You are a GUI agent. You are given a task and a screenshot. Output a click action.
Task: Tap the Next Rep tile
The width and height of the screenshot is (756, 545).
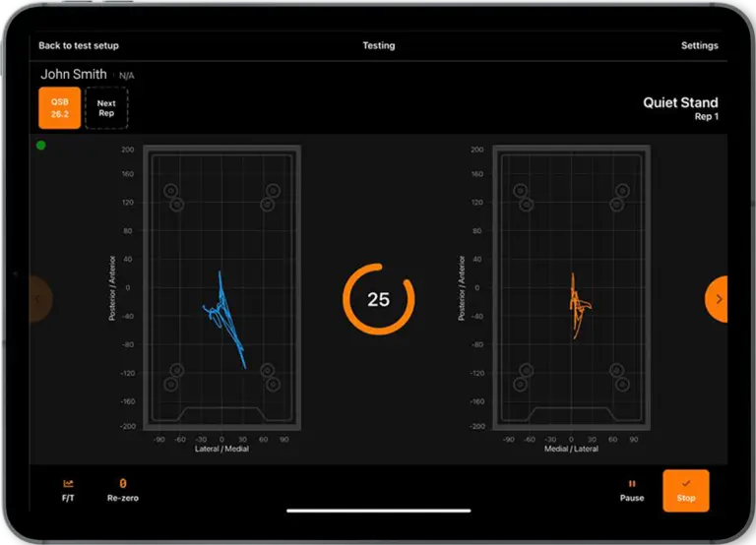click(x=106, y=107)
